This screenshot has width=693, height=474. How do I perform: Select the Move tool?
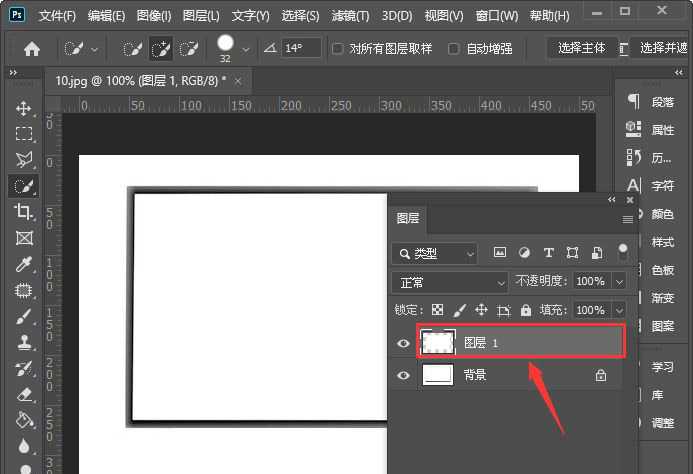(24, 108)
